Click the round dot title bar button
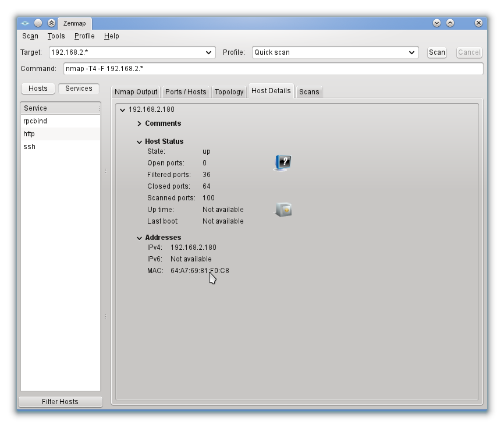Viewport: 504px width, 428px height. (x=38, y=23)
